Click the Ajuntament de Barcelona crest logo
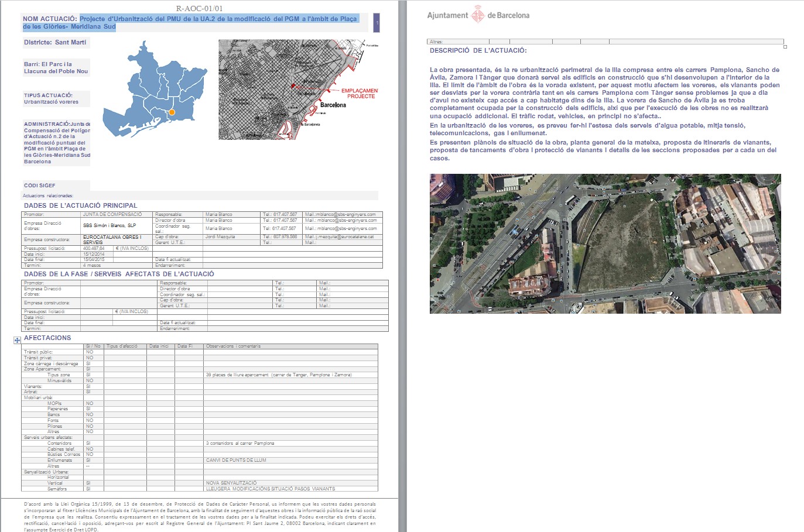804x532 pixels. pyautogui.click(x=478, y=15)
